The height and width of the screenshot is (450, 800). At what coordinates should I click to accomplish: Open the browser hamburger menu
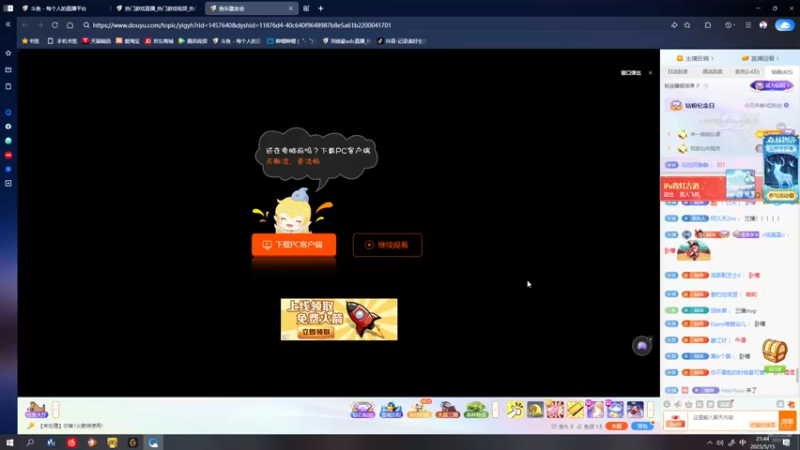tap(748, 25)
